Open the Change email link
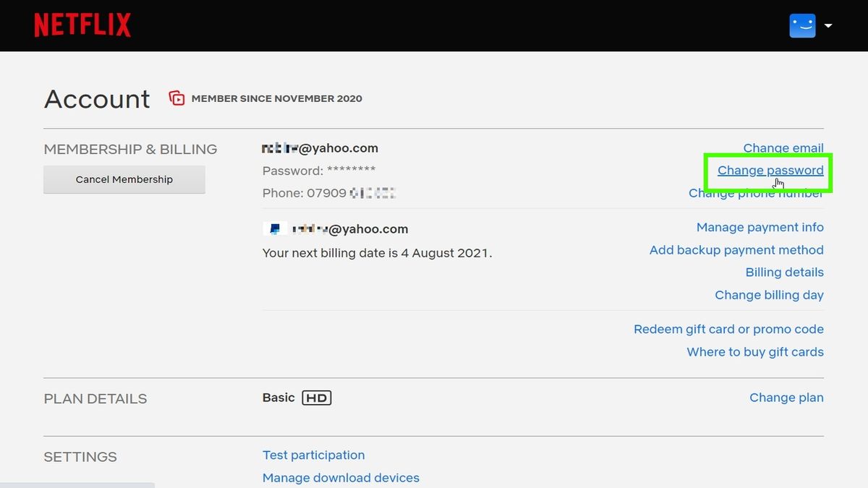This screenshot has height=488, width=868. coord(783,148)
